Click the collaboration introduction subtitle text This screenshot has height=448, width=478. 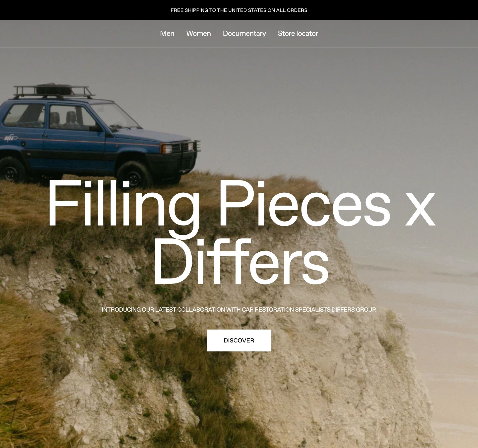pyautogui.click(x=239, y=310)
